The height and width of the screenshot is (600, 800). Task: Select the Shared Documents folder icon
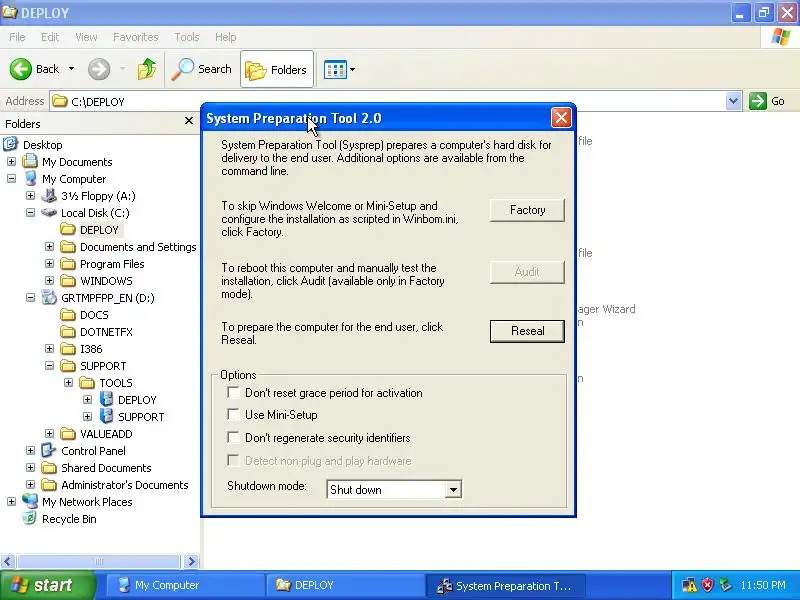49,467
